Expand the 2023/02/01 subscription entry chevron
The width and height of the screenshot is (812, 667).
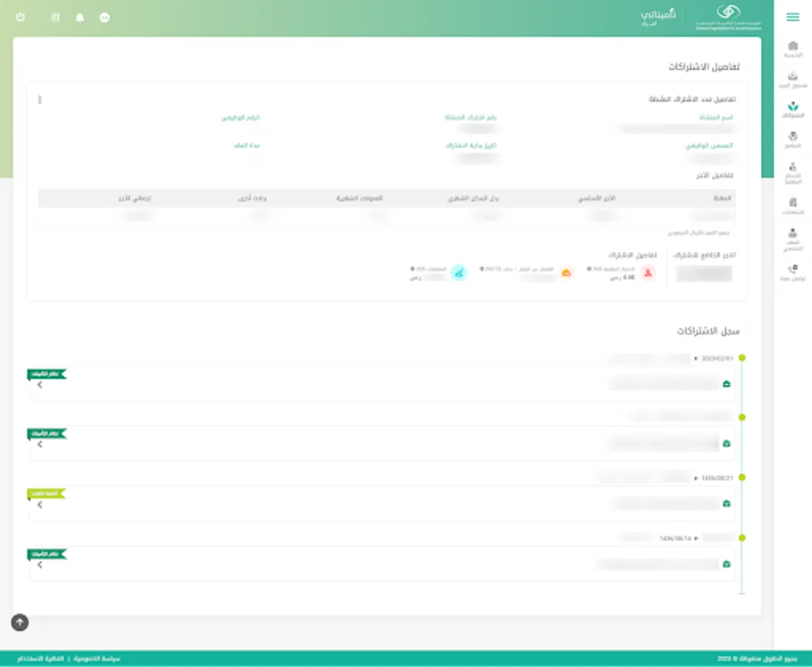click(x=40, y=385)
